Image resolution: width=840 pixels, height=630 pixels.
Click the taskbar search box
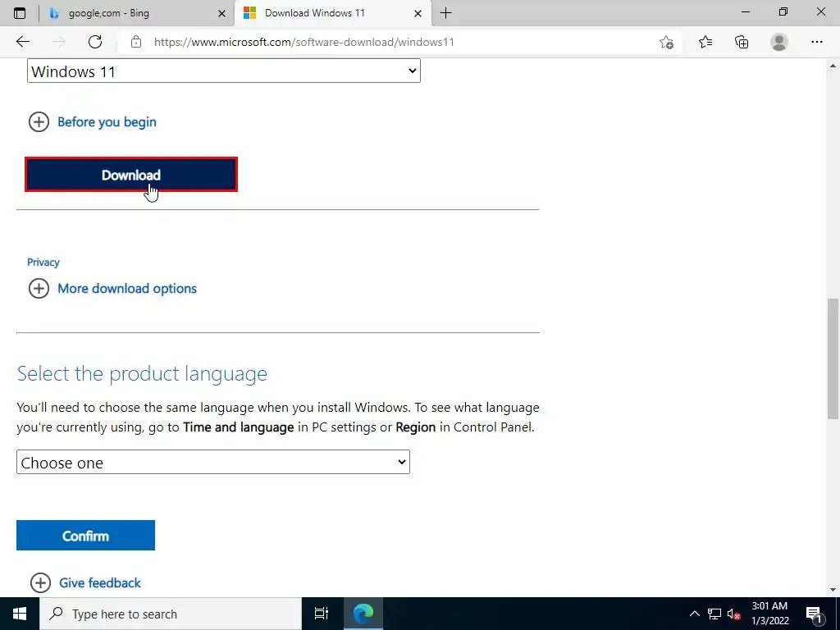click(x=171, y=614)
